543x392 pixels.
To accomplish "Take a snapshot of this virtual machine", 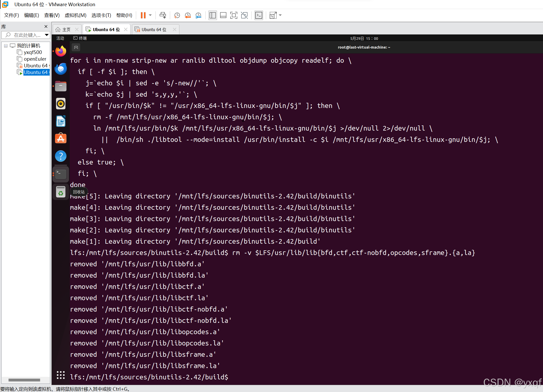I will [x=177, y=15].
